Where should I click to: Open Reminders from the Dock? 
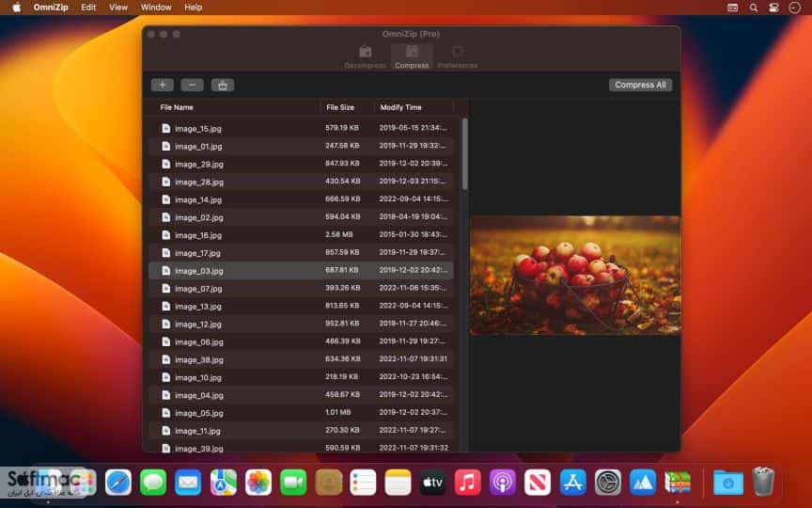pyautogui.click(x=363, y=483)
